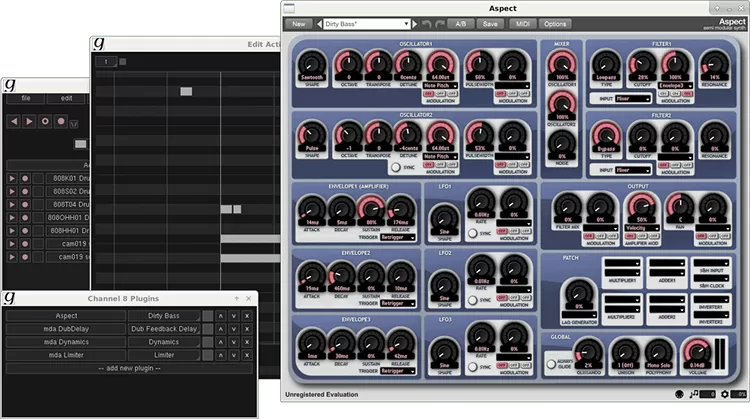Open the edit menu in main window
750x419 pixels.
pyautogui.click(x=66, y=98)
